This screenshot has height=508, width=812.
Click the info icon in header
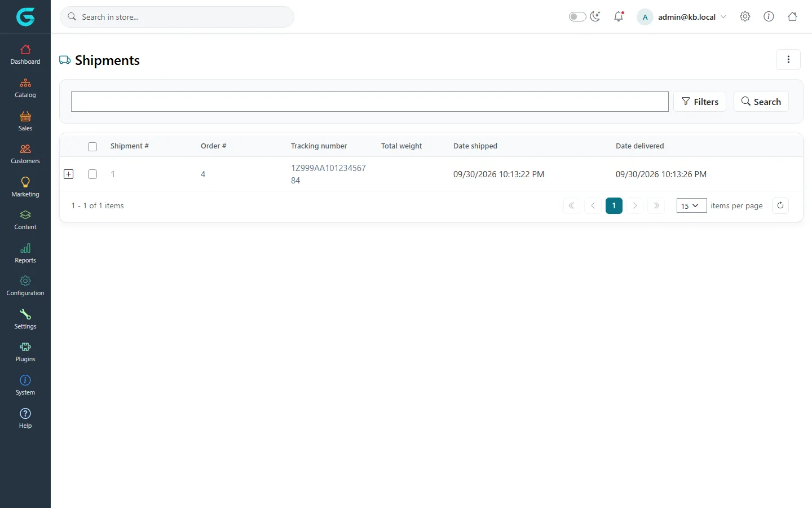[769, 17]
